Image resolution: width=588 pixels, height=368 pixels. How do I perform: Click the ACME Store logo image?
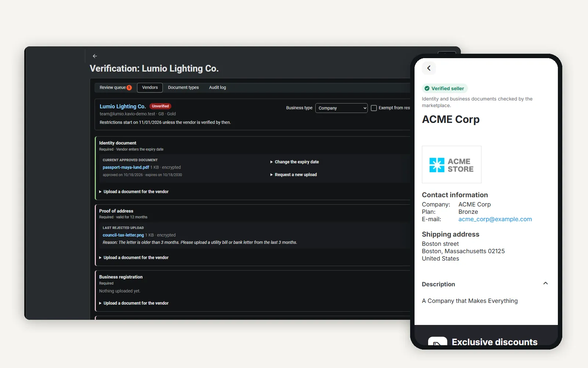tap(452, 164)
